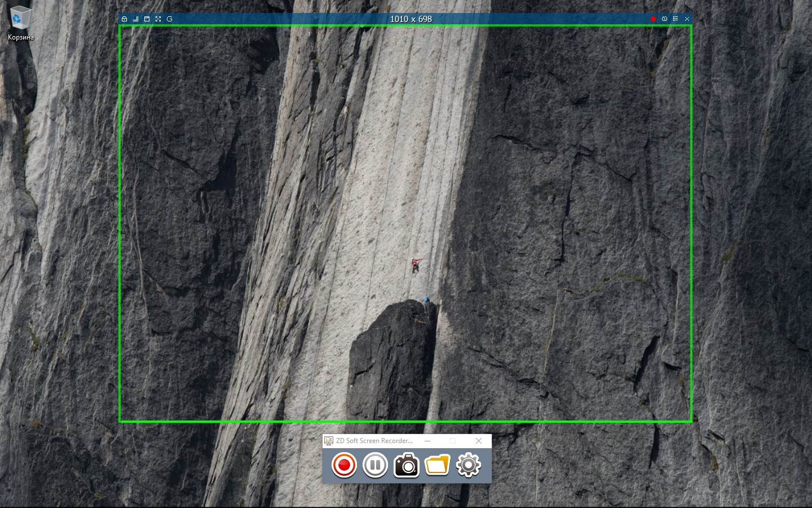The image size is (812, 508).
Task: Click the ZD Soft Screen Recorder title text
Action: (374, 441)
